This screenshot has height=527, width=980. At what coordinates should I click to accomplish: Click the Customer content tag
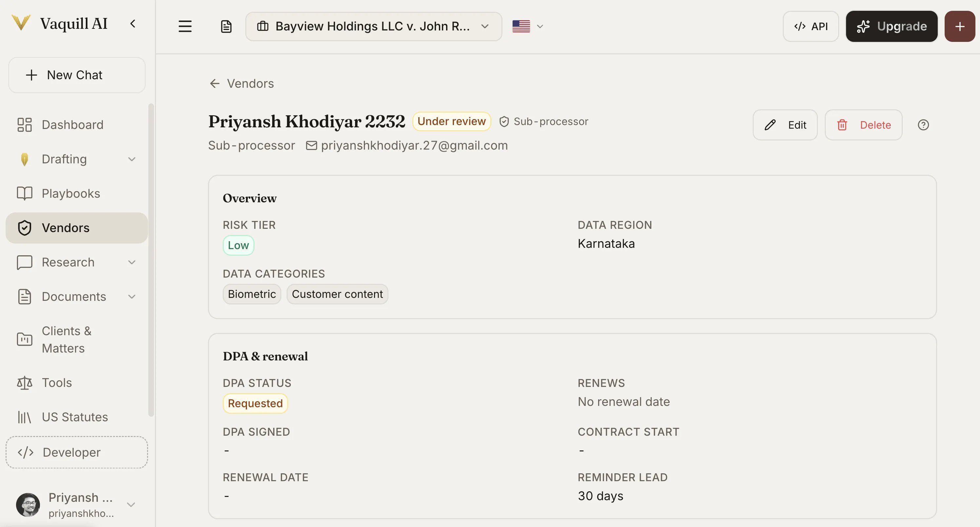pos(337,294)
